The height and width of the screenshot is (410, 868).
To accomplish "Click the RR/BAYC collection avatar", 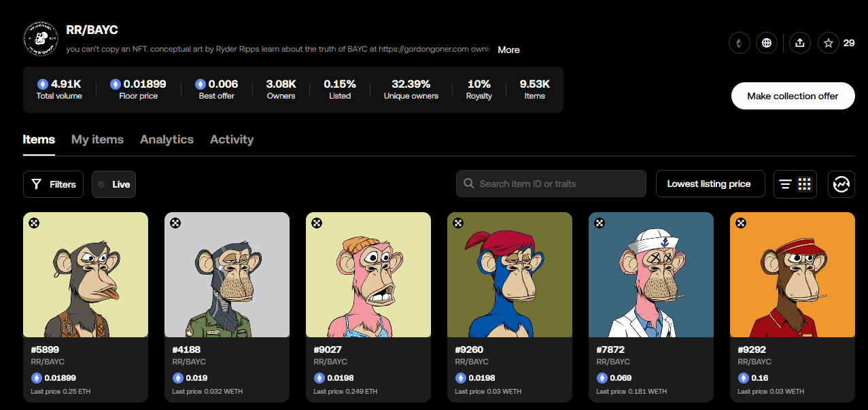I will pyautogui.click(x=41, y=39).
